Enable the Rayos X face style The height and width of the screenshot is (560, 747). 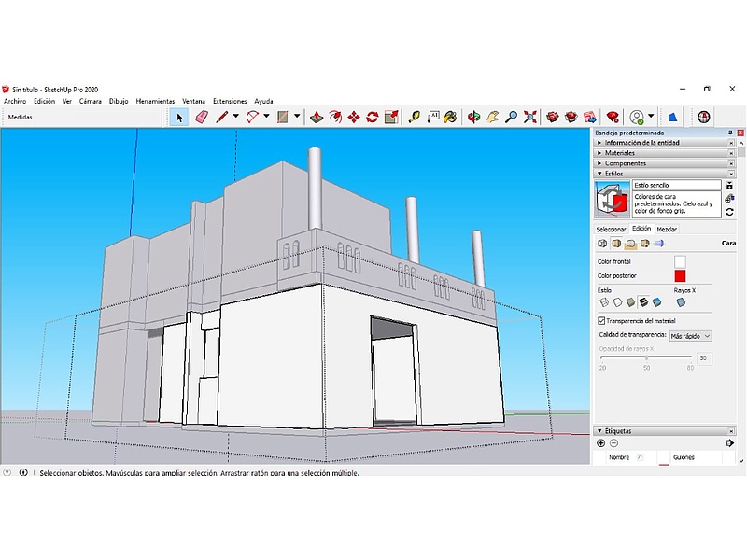[x=681, y=302]
